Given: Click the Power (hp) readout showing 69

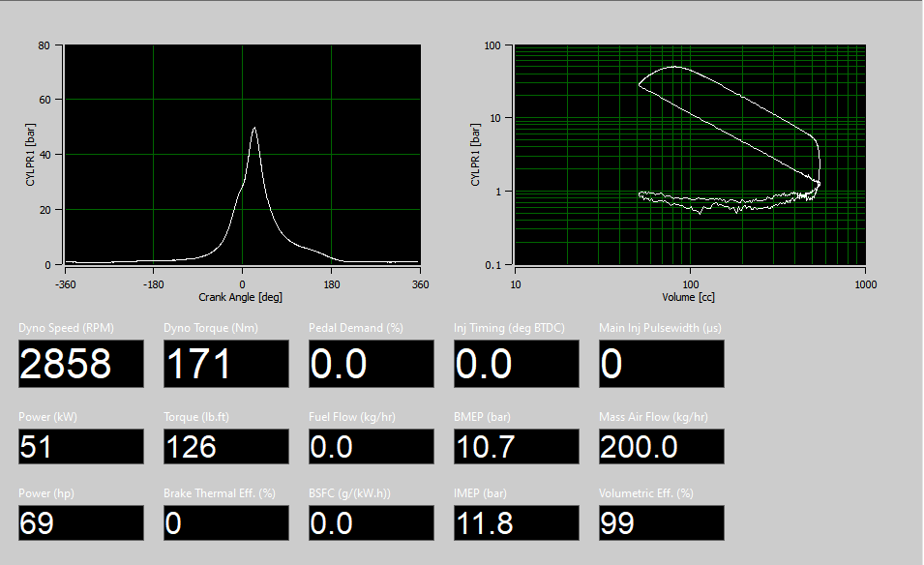Looking at the screenshot, I should tap(80, 522).
